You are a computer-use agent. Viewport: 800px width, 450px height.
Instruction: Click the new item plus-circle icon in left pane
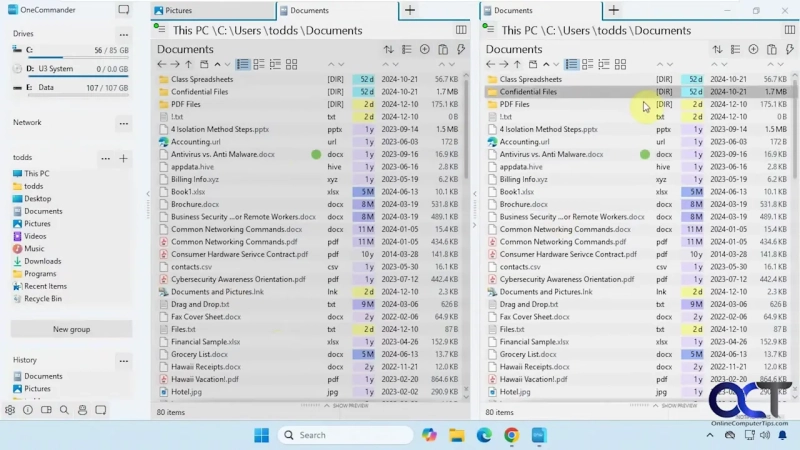(425, 49)
